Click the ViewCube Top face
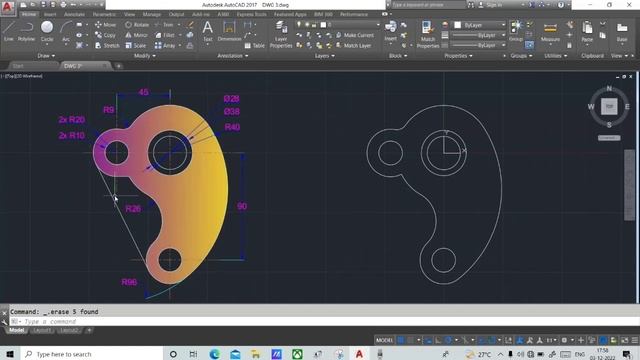Image resolution: width=640 pixels, height=360 pixels. pyautogui.click(x=609, y=107)
